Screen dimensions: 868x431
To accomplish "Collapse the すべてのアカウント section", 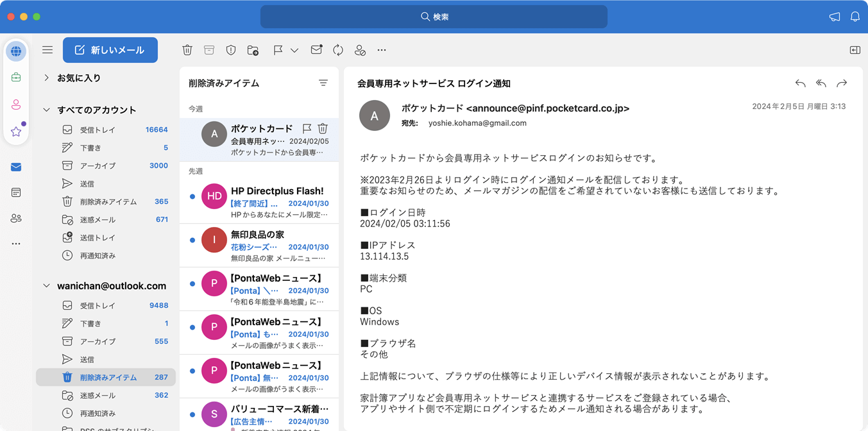I will coord(46,110).
